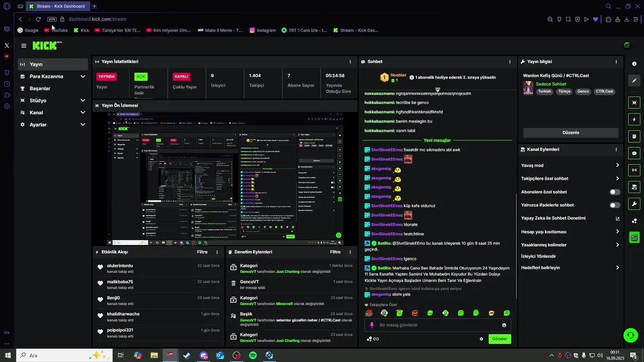Open AI chat moderation external link icon
644x362 pixels.
click(617, 219)
